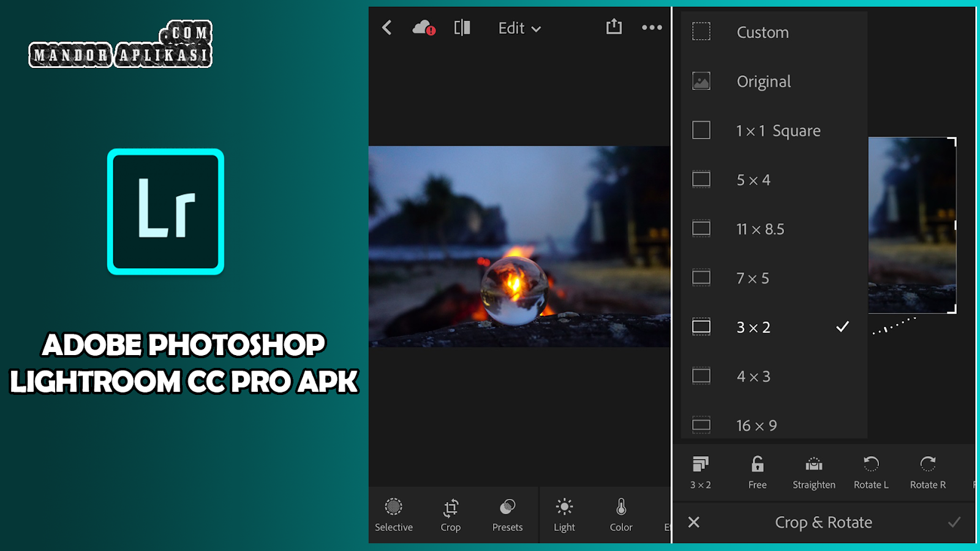Open the 3 x 2 aspect ratio picker

click(701, 472)
